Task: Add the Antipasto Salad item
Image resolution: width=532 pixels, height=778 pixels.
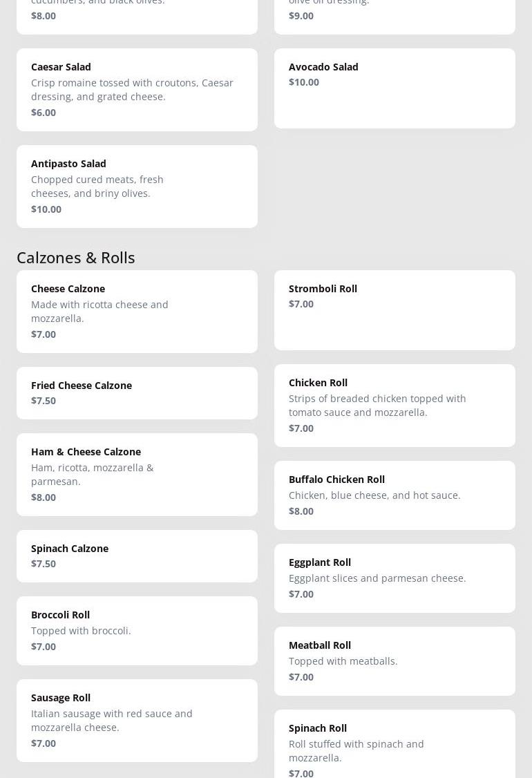Action: pyautogui.click(x=137, y=186)
